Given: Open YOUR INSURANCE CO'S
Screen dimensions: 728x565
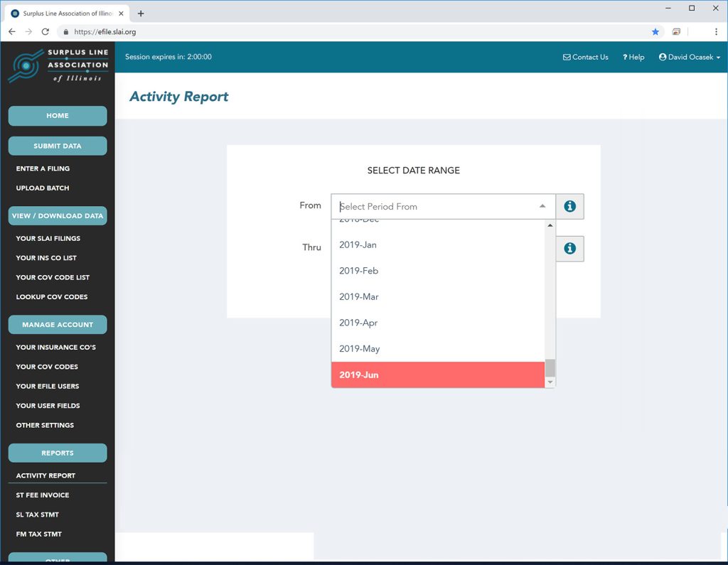Looking at the screenshot, I should point(55,348).
